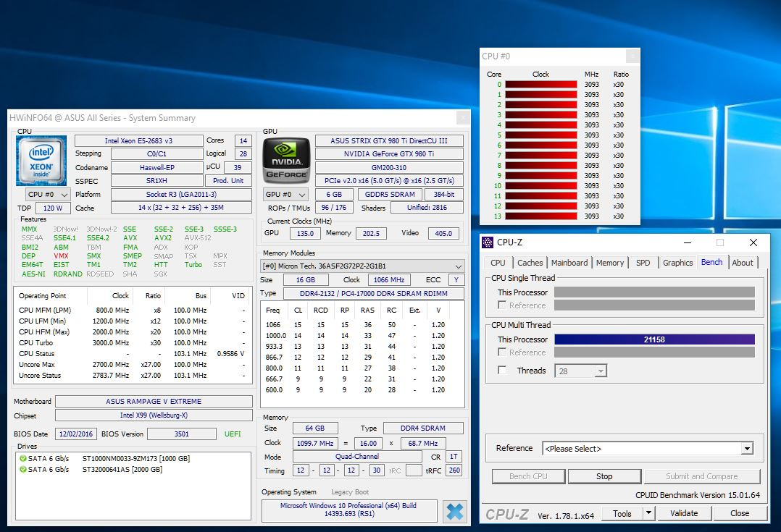
Task: Click the Close button in CPU-Z
Action: pos(740,513)
